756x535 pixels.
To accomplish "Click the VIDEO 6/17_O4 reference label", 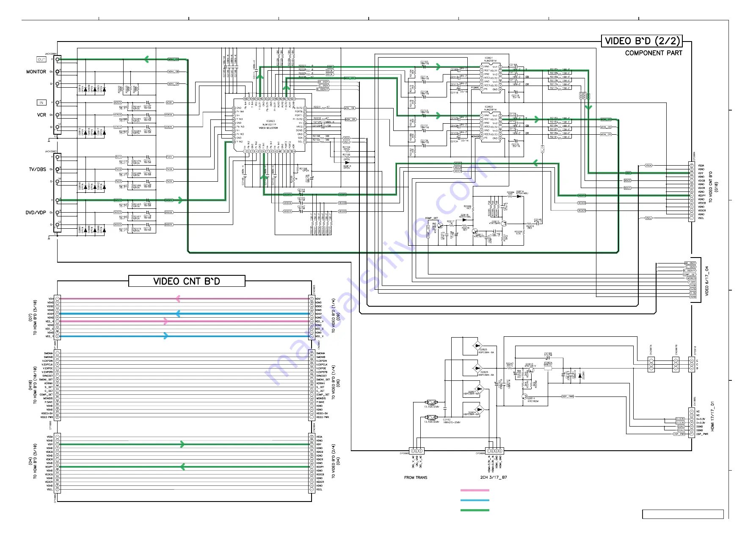I will coord(706,281).
